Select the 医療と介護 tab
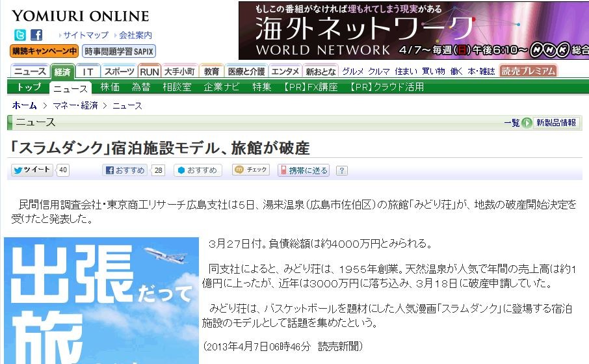Viewport: 589px width, 364px height. 246,71
